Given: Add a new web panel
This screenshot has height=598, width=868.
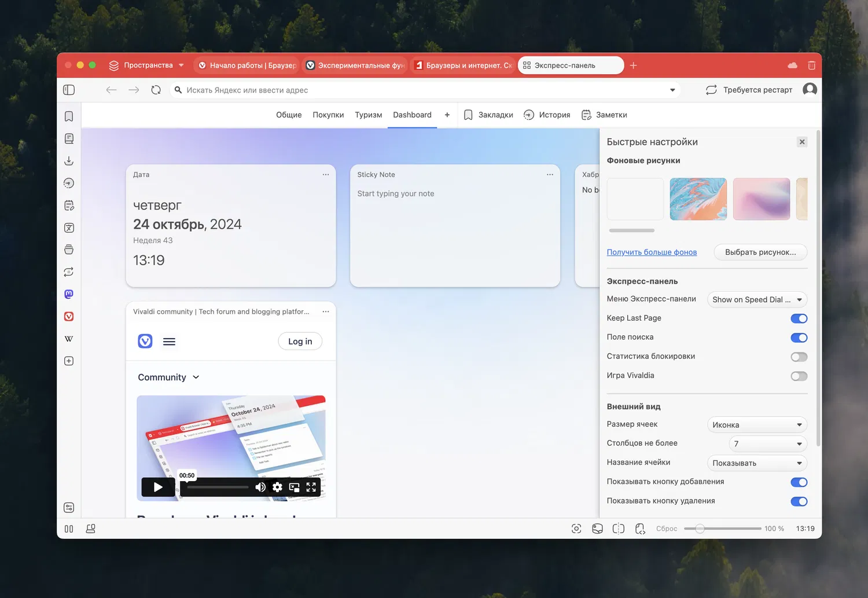Looking at the screenshot, I should [x=69, y=361].
